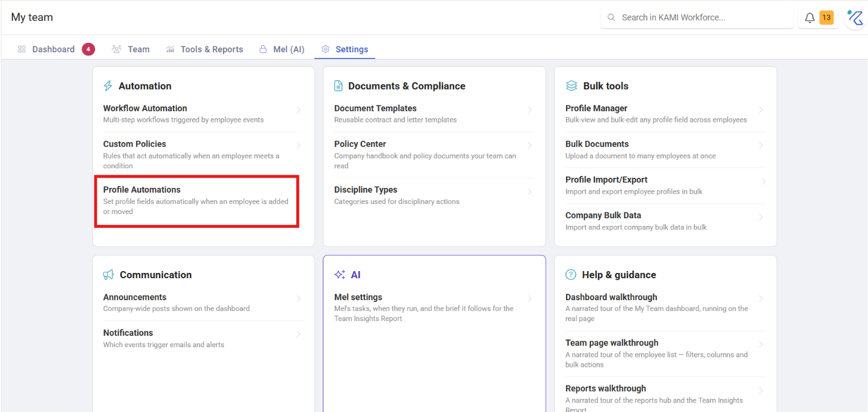Click the Help & guidance question icon
This screenshot has height=412, width=868.
[x=571, y=275]
